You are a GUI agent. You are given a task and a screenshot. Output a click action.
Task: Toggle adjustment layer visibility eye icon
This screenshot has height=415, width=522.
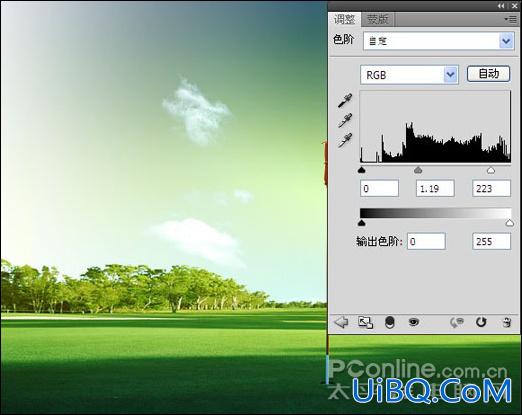(x=414, y=322)
